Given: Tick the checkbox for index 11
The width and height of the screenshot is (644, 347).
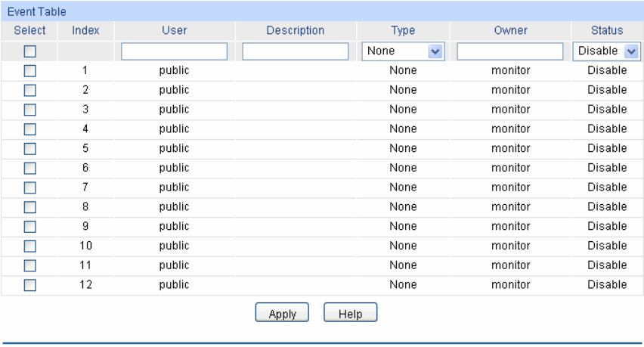Looking at the screenshot, I should click(x=30, y=265).
